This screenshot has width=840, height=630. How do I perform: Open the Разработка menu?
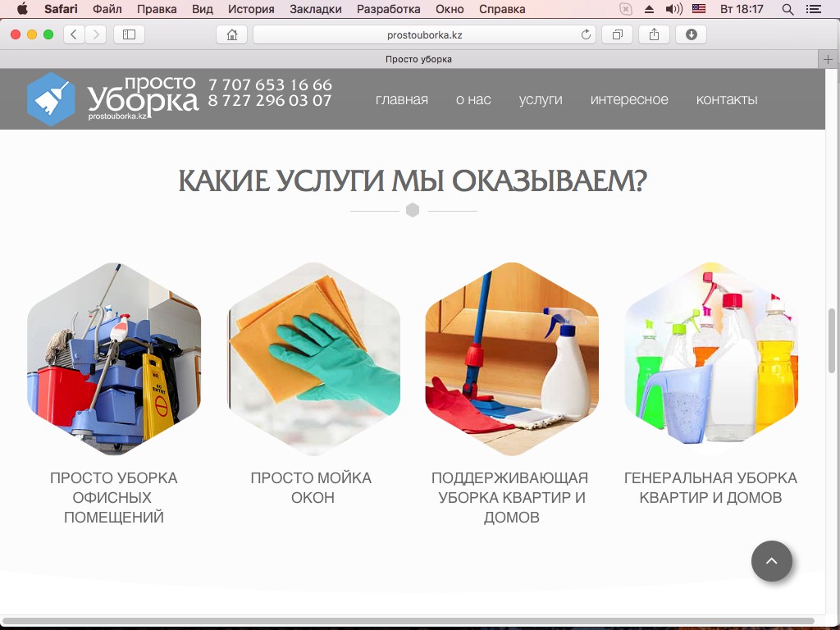(x=388, y=9)
